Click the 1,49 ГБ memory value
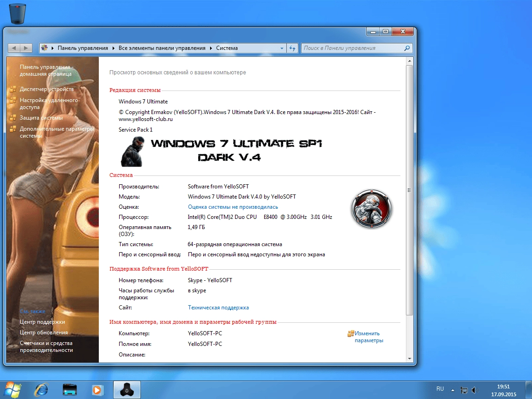 (196, 227)
